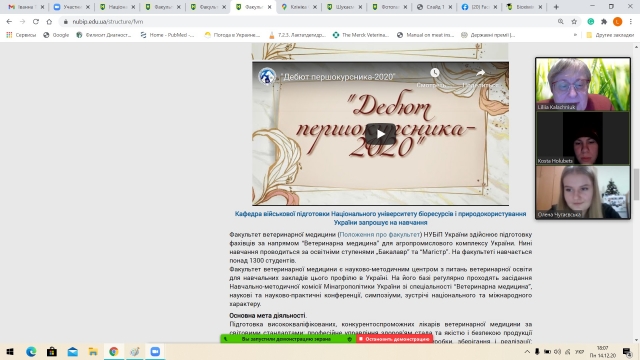
Task: Open the browser home page
Action: pos(49,22)
